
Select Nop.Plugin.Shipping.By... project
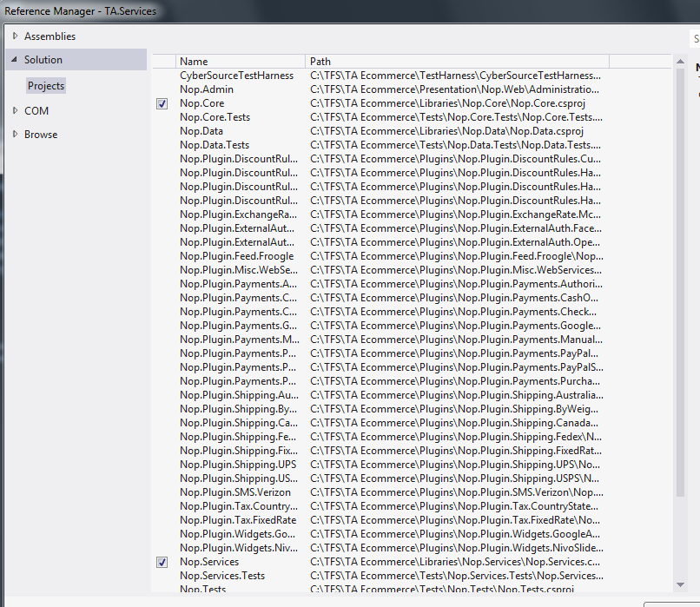(238, 409)
